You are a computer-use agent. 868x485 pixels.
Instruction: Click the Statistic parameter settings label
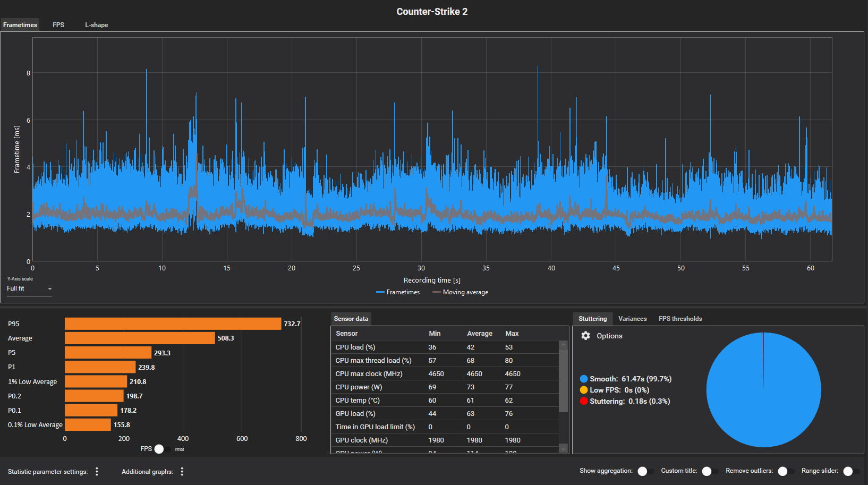[48, 472]
